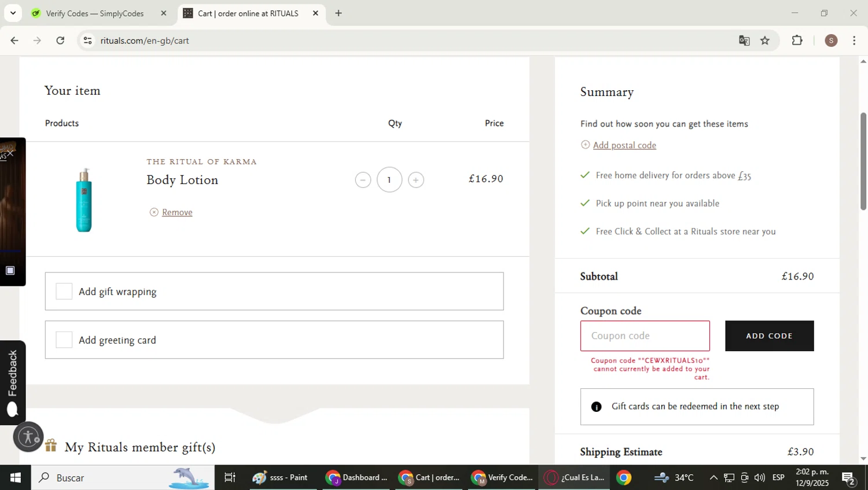This screenshot has width=868, height=490.
Task: Click the scrollbar down arrow
Action: click(863, 459)
